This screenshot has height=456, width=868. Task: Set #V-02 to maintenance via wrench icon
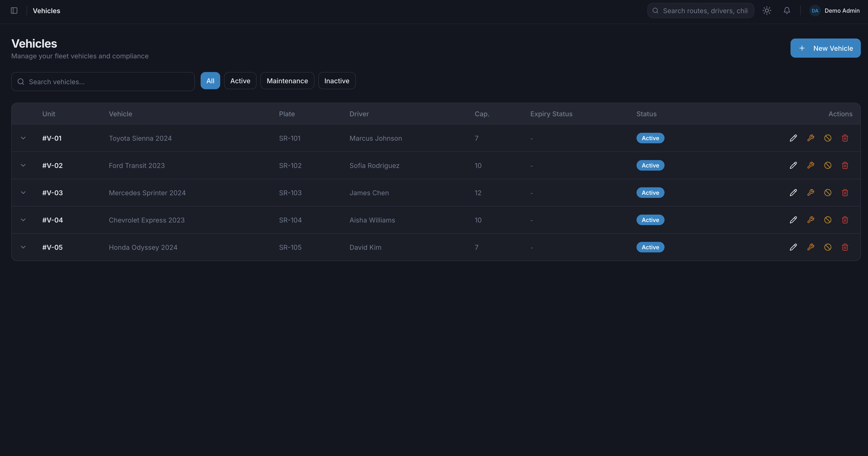tap(810, 166)
